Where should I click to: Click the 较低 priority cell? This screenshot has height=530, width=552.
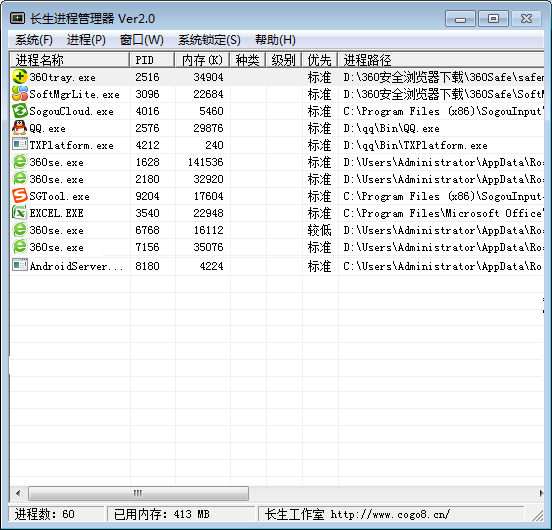pos(319,230)
